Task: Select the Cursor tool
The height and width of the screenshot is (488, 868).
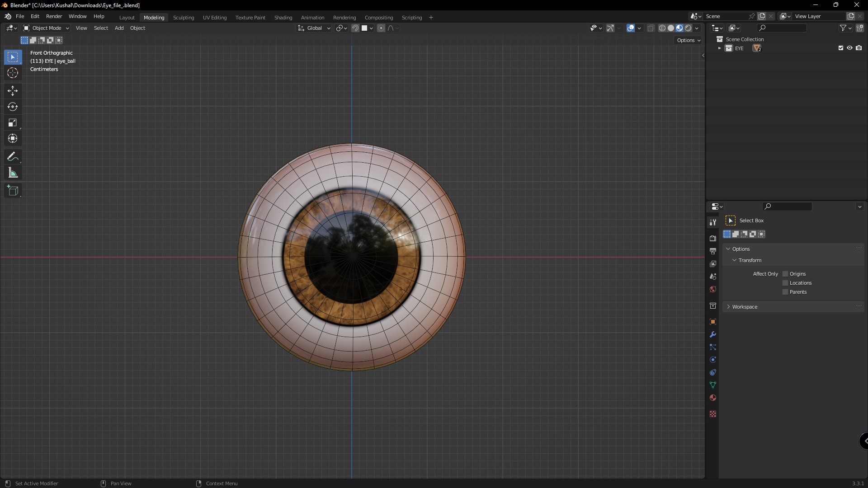Action: click(x=13, y=73)
